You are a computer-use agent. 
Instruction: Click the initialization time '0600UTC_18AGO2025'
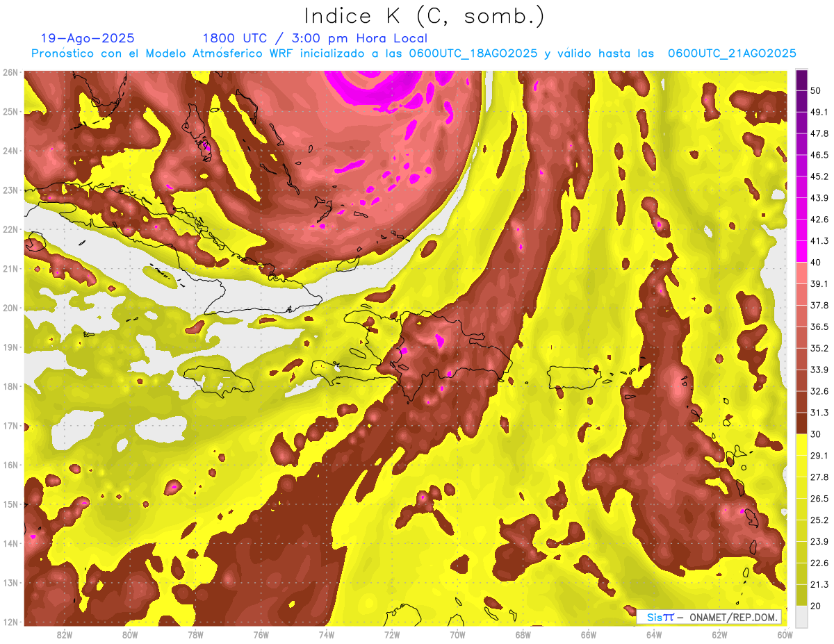473,53
